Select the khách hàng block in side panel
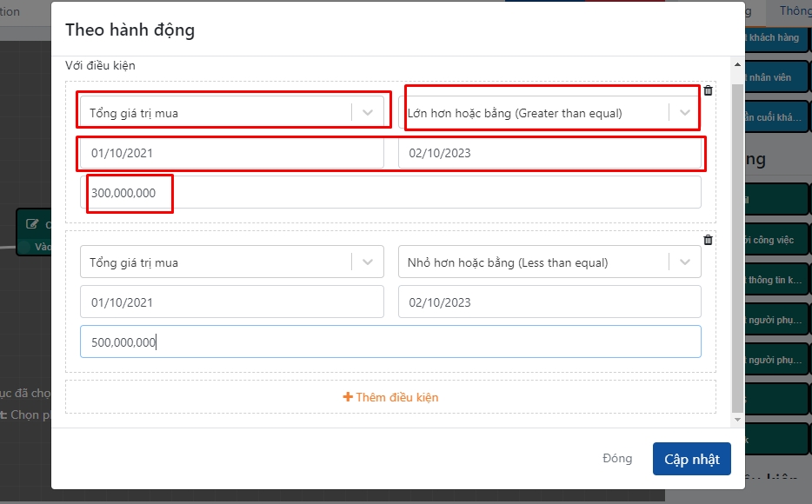Image resolution: width=812 pixels, height=504 pixels. click(774, 38)
